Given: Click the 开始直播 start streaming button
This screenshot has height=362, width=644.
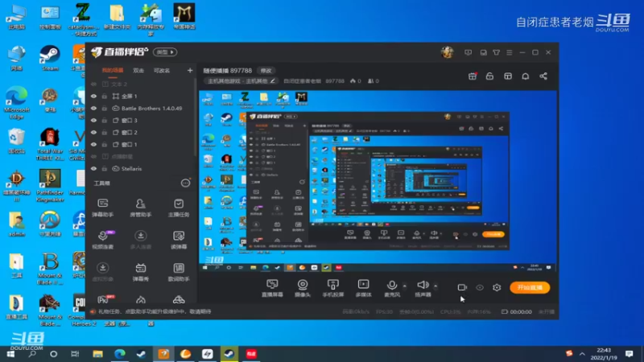Looking at the screenshot, I should point(530,288).
